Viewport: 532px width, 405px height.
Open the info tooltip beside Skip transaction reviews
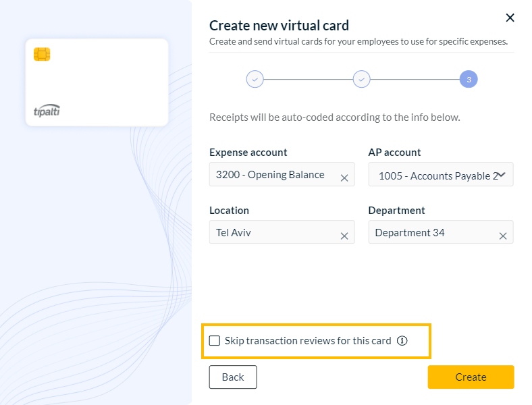coord(402,341)
